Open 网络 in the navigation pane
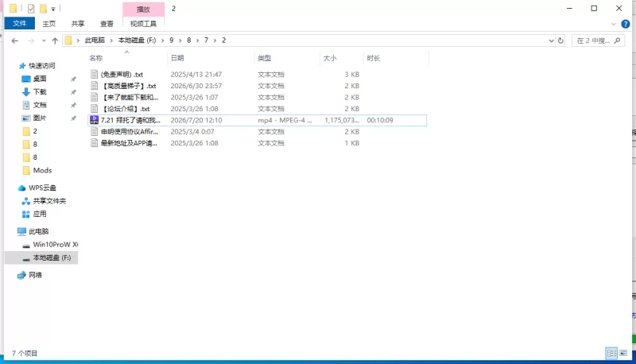The image size is (636, 364). (x=35, y=275)
